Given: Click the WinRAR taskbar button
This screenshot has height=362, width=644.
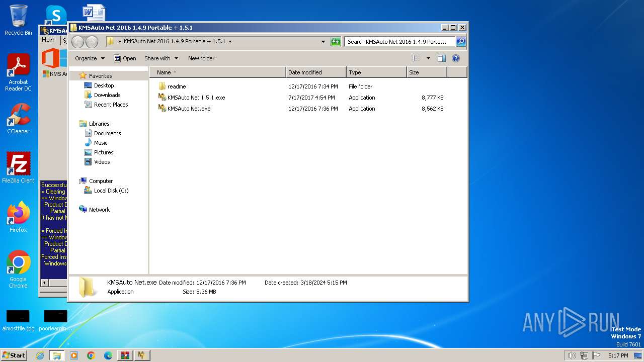Looking at the screenshot, I should pos(125,355).
